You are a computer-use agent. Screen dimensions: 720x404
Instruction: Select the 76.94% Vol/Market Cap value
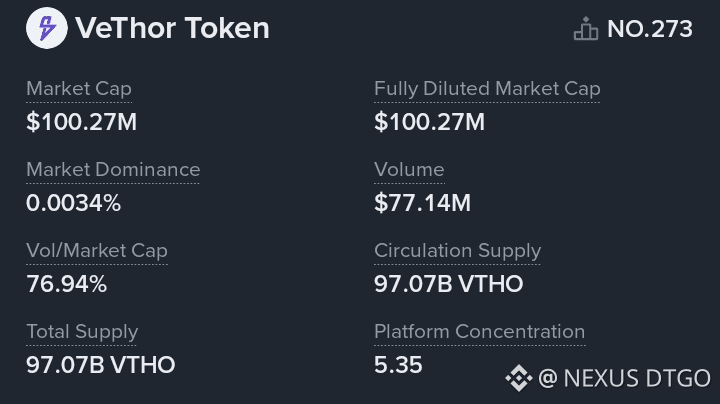click(66, 284)
